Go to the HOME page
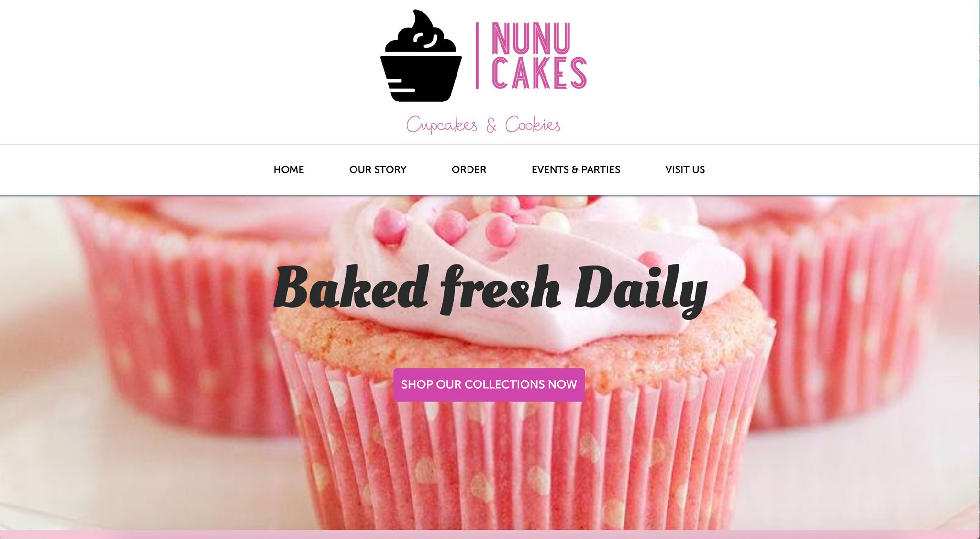Image resolution: width=980 pixels, height=539 pixels. (x=289, y=169)
